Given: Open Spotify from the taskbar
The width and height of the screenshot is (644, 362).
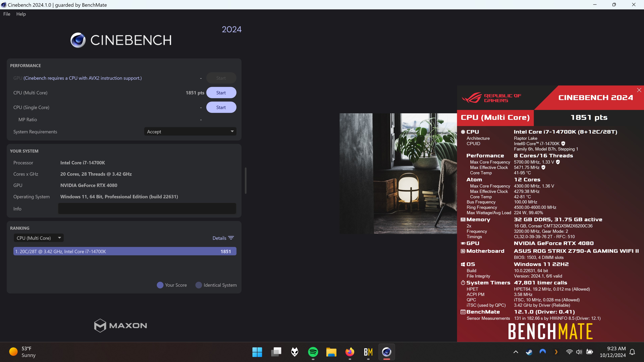Looking at the screenshot, I should coord(313,352).
